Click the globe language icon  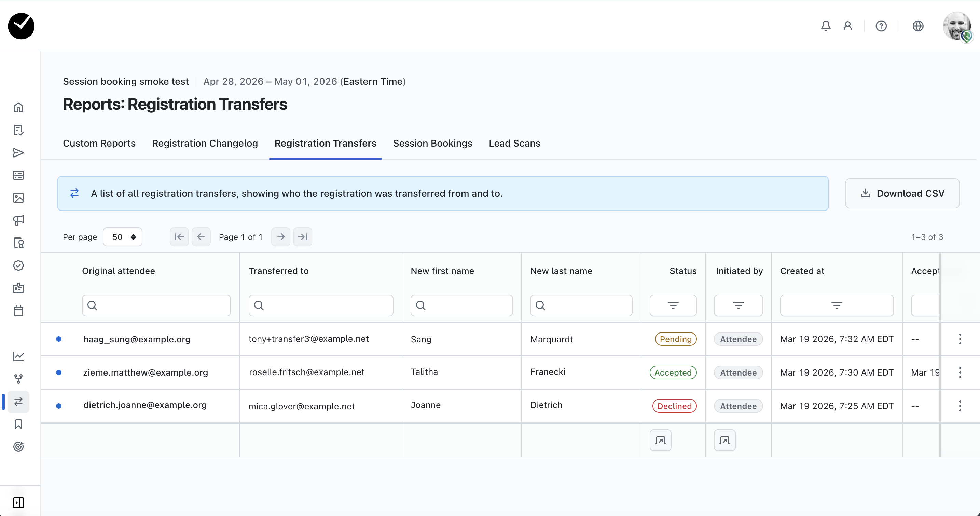tap(918, 26)
